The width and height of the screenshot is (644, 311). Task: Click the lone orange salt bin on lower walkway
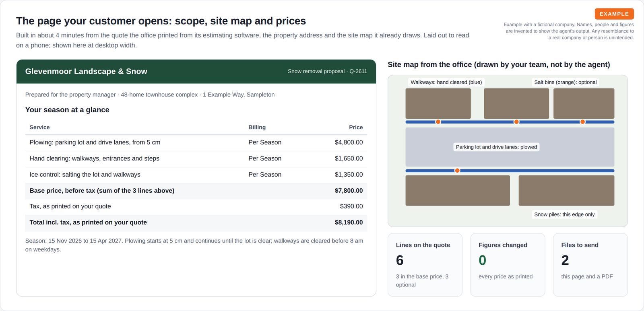457,171
